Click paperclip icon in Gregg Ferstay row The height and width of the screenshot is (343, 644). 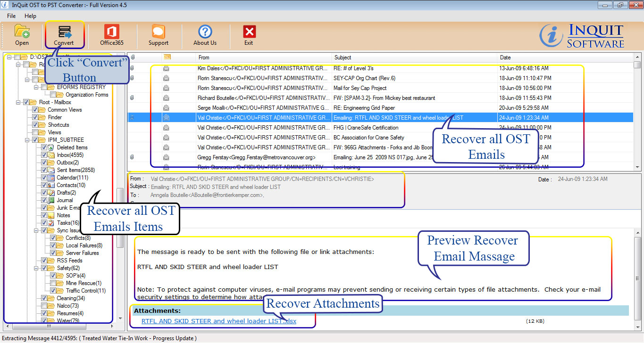133,157
